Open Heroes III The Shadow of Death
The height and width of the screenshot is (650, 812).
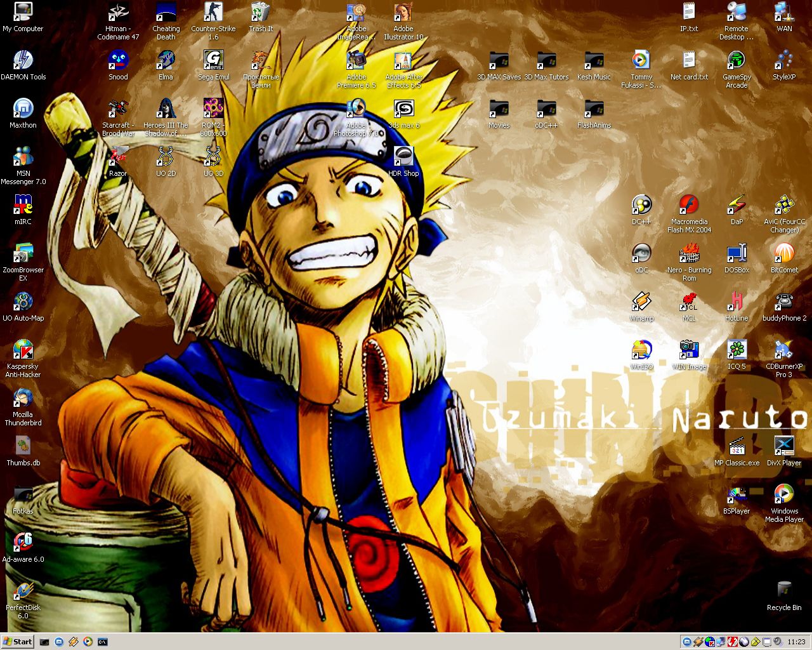coord(166,117)
